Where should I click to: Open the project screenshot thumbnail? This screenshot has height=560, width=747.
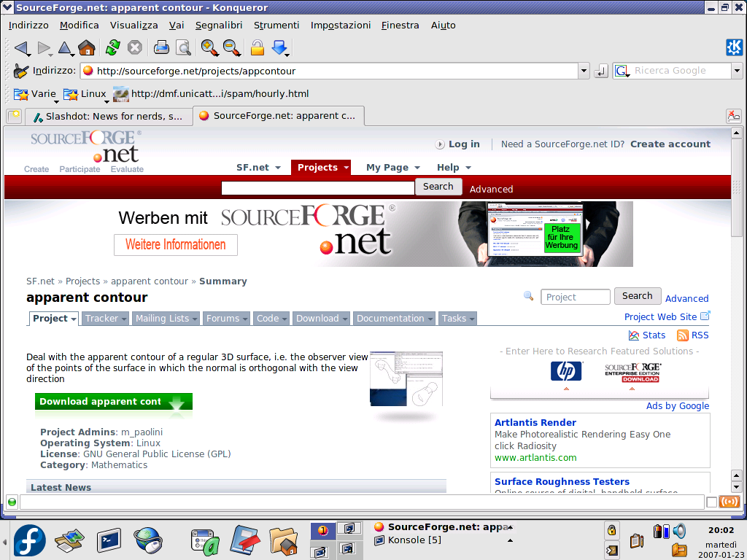pyautogui.click(x=406, y=379)
